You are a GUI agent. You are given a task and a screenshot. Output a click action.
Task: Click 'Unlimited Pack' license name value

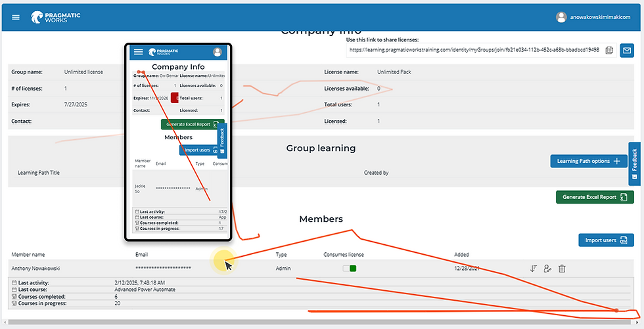(x=394, y=72)
